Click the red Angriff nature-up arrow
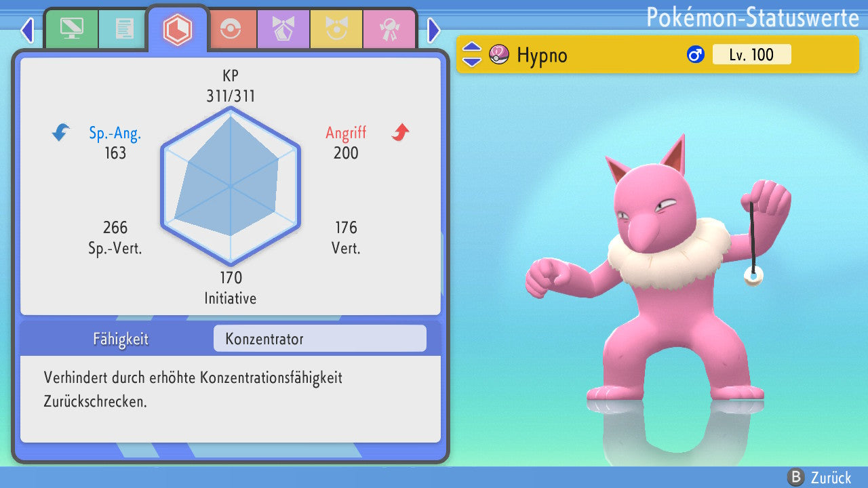 (x=400, y=133)
